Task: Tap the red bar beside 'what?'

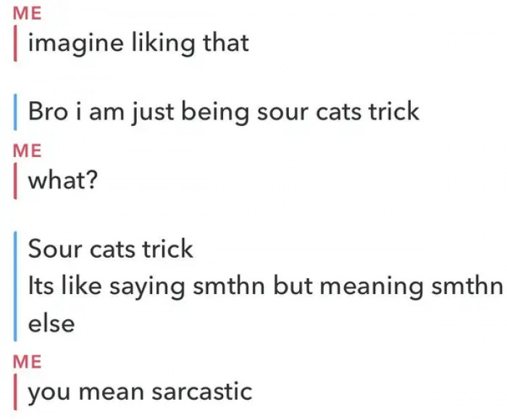Action: [15, 181]
